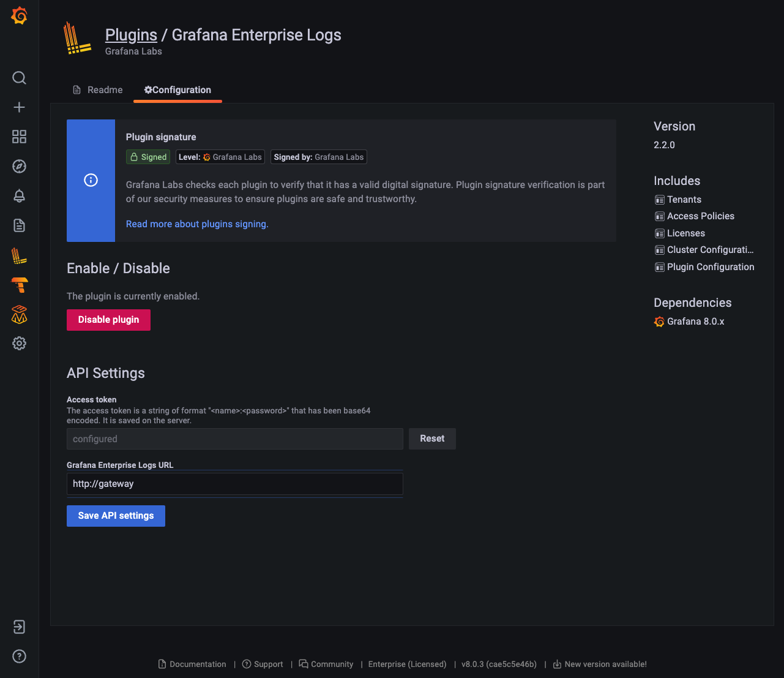
Task: Click Enterprise (Licensed) footer link
Action: [x=407, y=665]
